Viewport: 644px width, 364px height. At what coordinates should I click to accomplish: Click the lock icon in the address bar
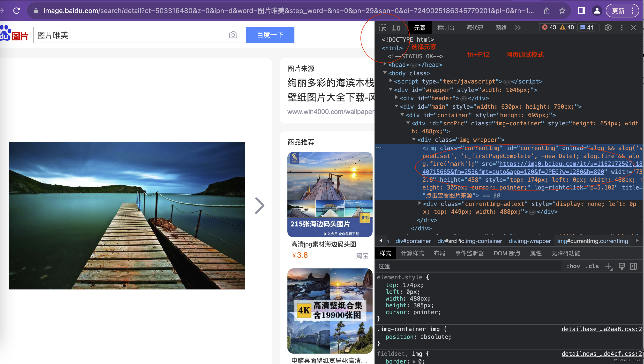click(36, 11)
